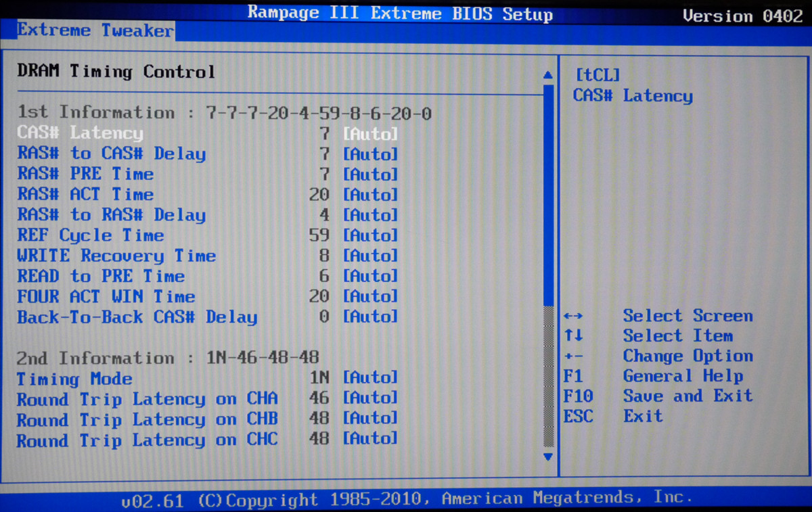Click the 2nd Information summary line
Screen dimensions: 812x512
point(168,357)
